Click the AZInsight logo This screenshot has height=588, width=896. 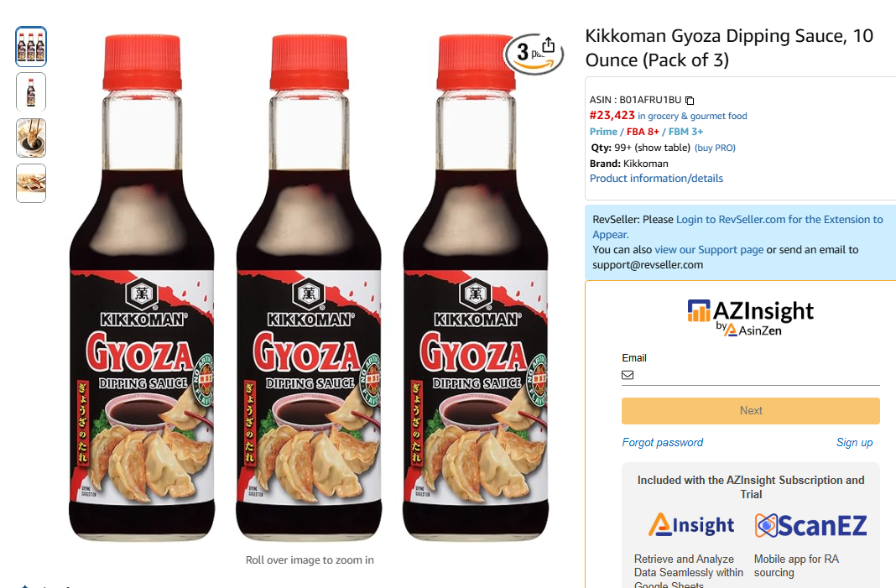pyautogui.click(x=750, y=318)
